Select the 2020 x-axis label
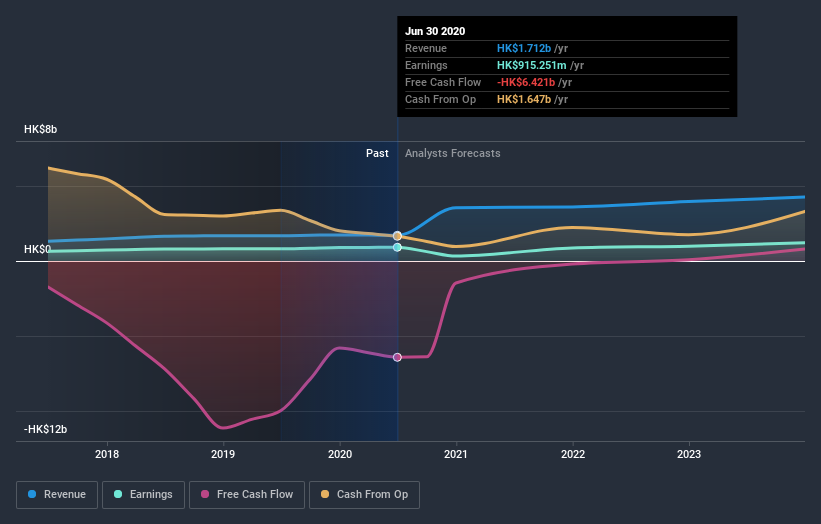This screenshot has height=524, width=821. tap(340, 454)
